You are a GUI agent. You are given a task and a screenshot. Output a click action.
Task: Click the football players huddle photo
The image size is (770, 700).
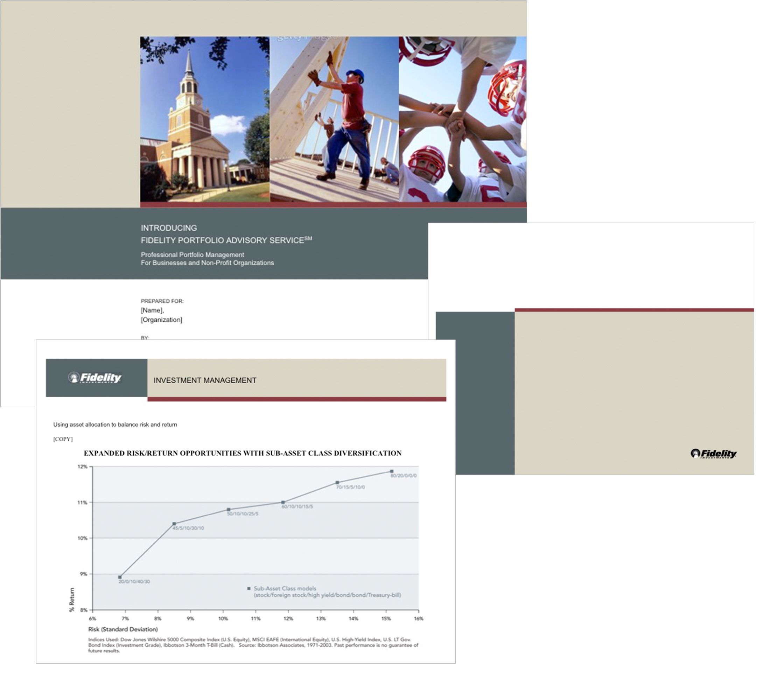coord(463,119)
